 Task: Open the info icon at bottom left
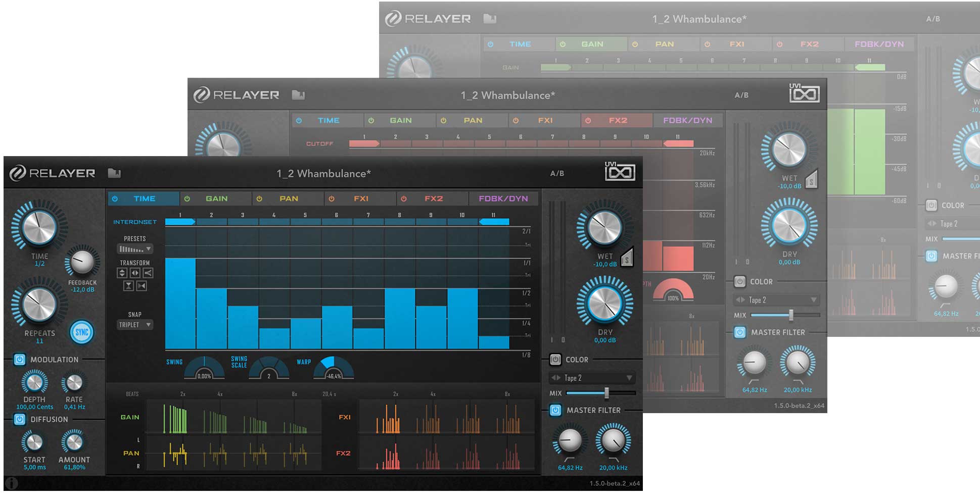(11, 483)
